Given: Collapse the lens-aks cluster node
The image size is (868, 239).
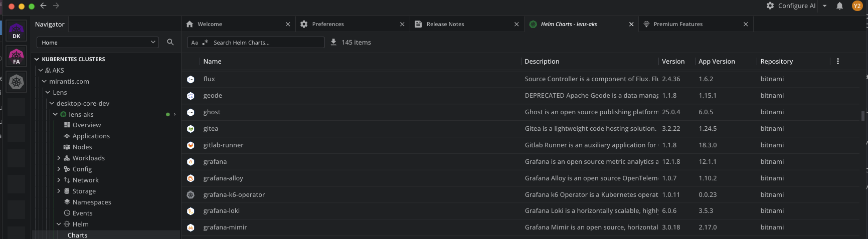Looking at the screenshot, I should click(55, 114).
